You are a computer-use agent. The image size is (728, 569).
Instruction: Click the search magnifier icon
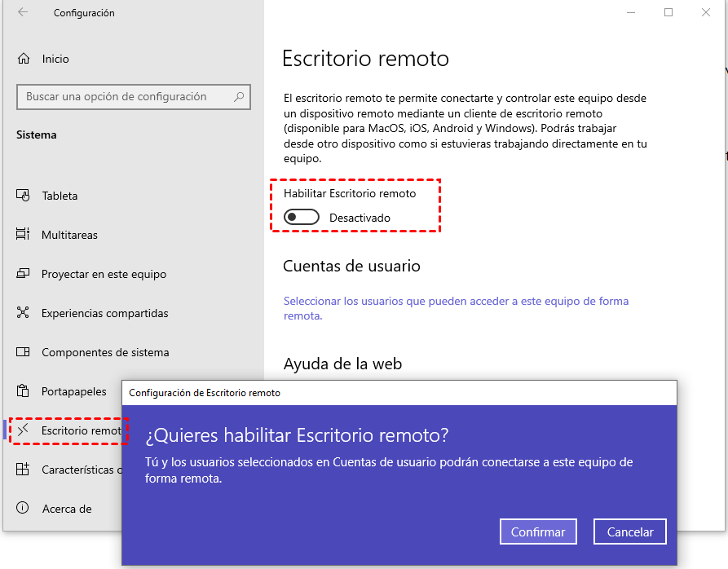[x=239, y=96]
